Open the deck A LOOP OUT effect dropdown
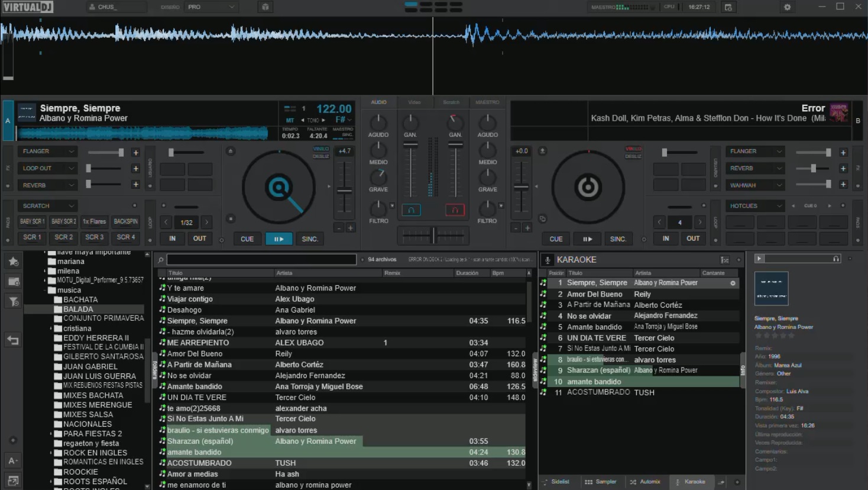Screen dimensions: 868x490 (x=48, y=168)
